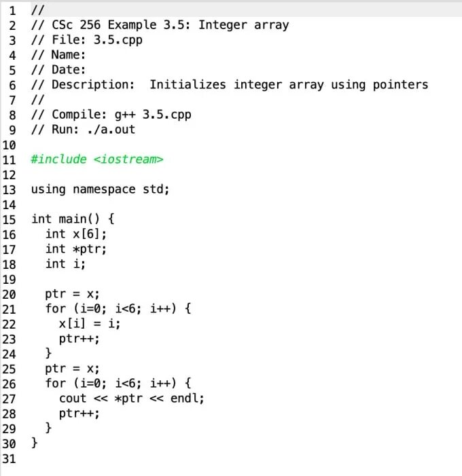Click line number 26 in the gutter
Screen dimensions: 462x476
click(x=9, y=384)
